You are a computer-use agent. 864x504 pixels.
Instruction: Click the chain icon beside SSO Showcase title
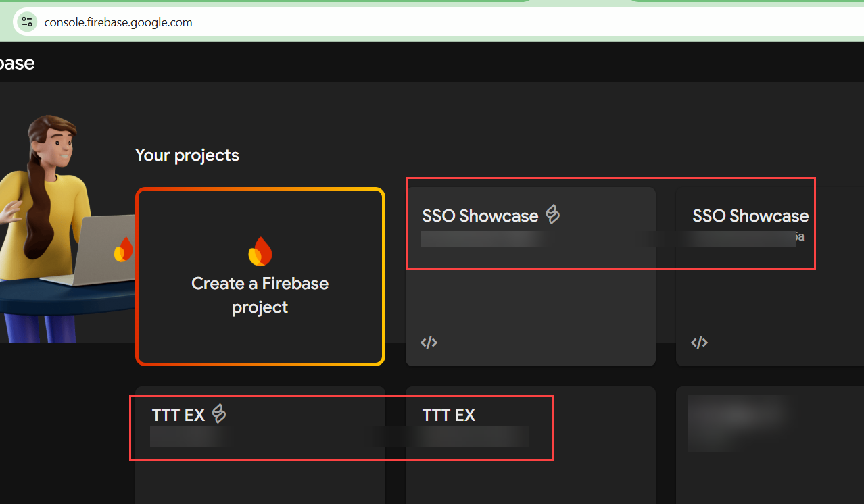[x=553, y=215]
